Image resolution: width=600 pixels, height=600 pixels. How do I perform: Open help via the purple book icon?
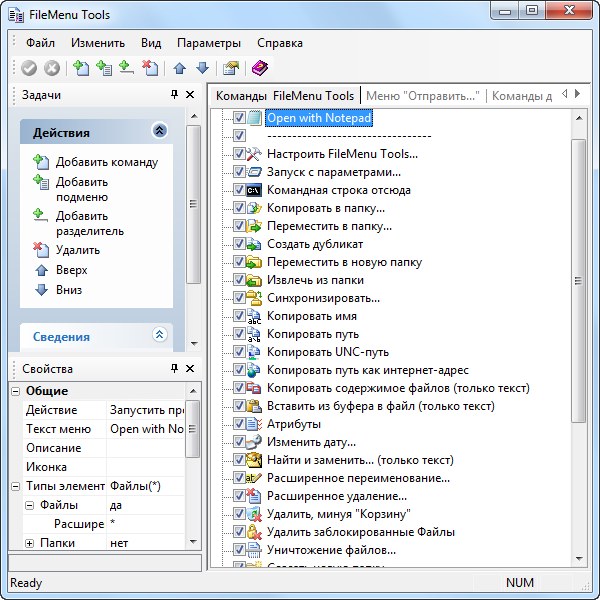pos(260,68)
